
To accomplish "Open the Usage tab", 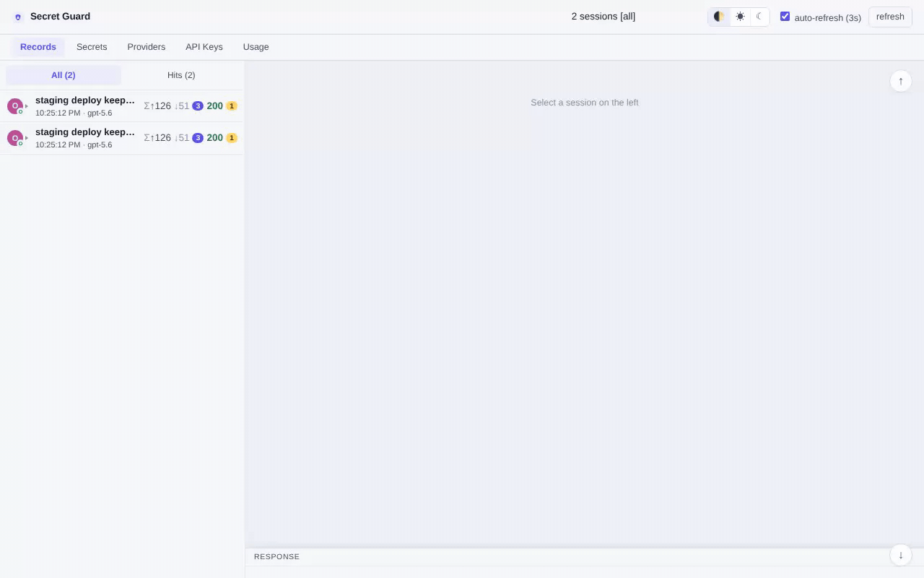I will [x=256, y=47].
